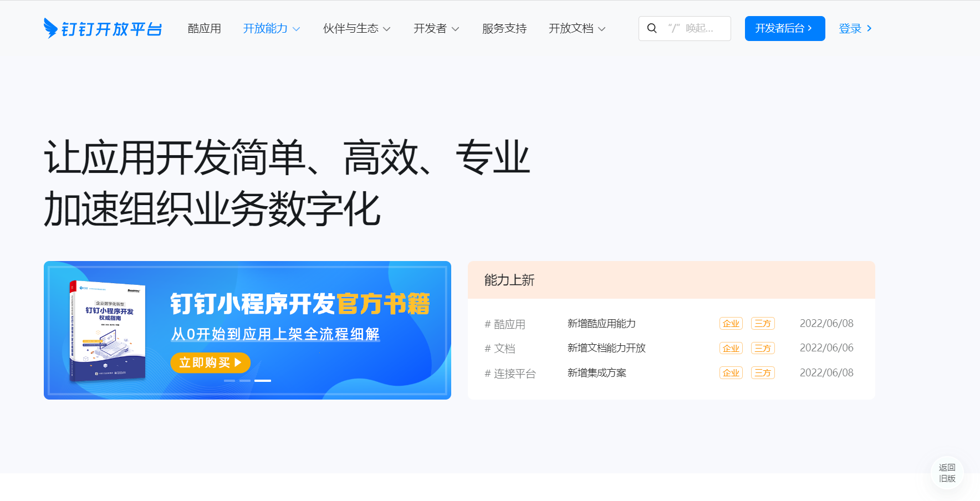The image size is (980, 501).
Task: Click the 三方 tag in the 文档 row
Action: click(x=763, y=348)
